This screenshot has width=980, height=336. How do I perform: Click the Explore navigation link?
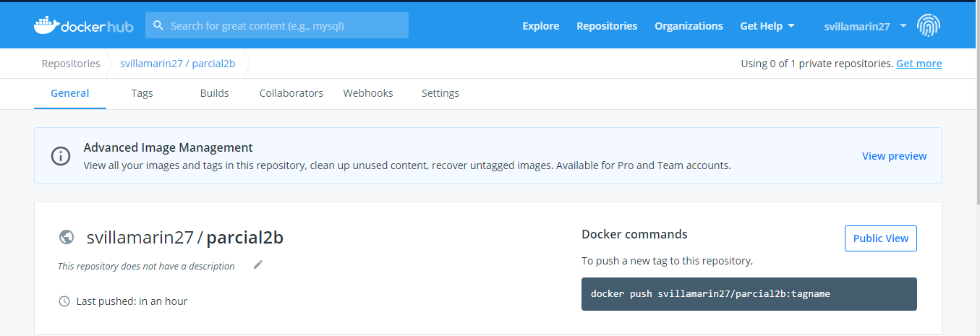coord(540,26)
